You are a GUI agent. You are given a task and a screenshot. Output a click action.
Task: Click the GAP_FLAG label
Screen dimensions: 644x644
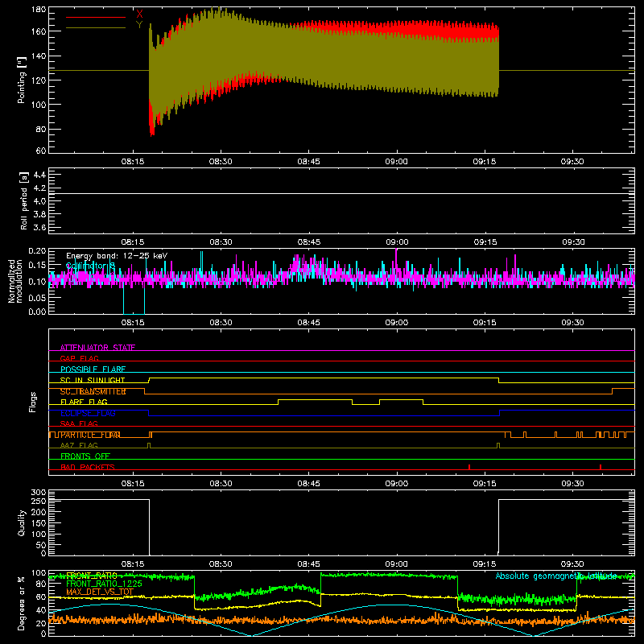pyautogui.click(x=79, y=358)
